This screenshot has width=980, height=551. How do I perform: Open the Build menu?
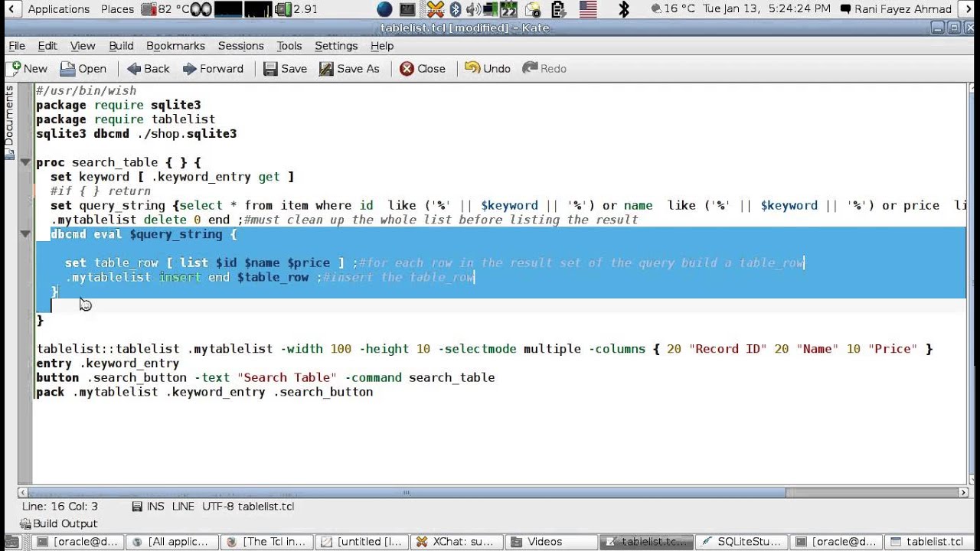pos(121,46)
